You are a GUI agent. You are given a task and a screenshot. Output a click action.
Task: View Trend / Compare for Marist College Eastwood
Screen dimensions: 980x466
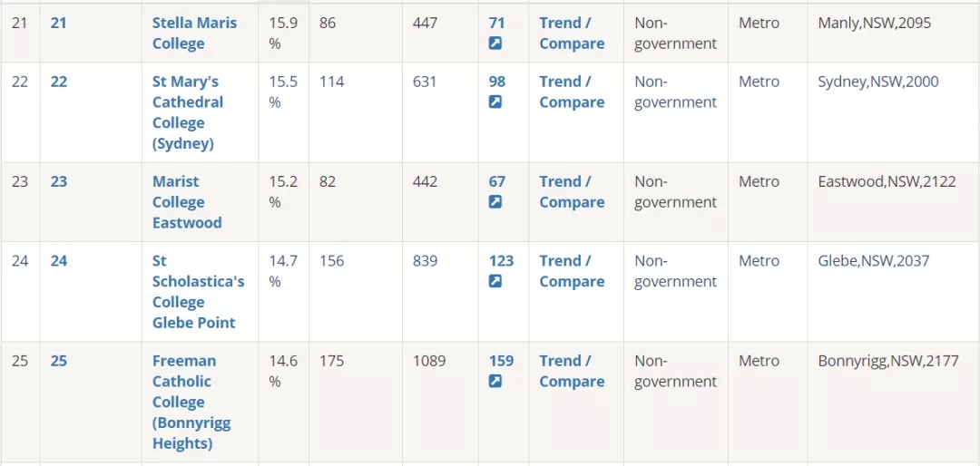(x=572, y=192)
